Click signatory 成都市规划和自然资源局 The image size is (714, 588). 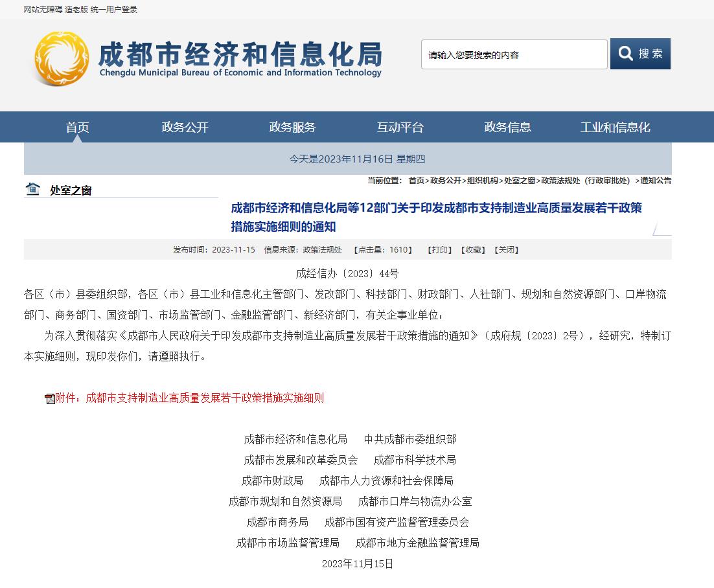[x=285, y=501]
